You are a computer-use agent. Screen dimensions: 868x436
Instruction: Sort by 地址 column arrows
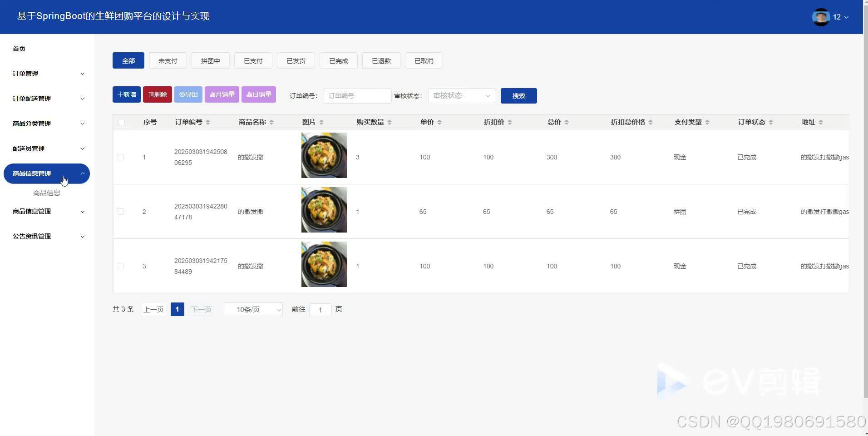(821, 122)
